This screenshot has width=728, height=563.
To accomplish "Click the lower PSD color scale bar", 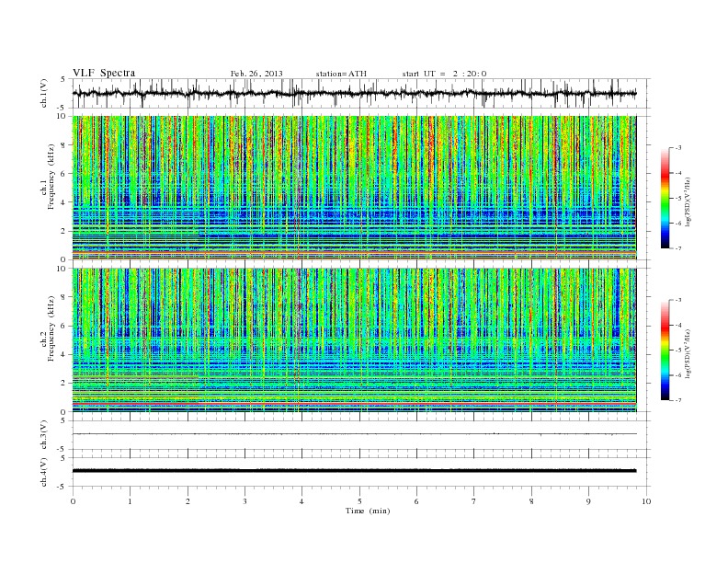I will (x=665, y=350).
